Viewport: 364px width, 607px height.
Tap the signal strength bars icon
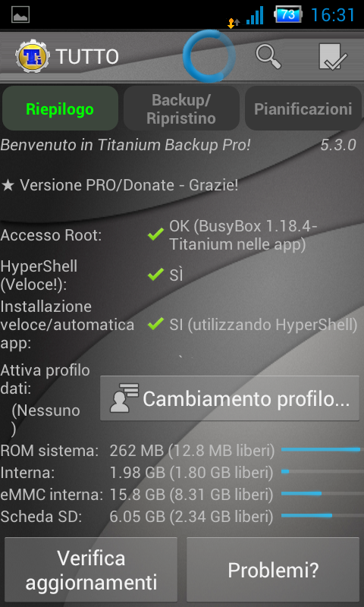click(255, 15)
